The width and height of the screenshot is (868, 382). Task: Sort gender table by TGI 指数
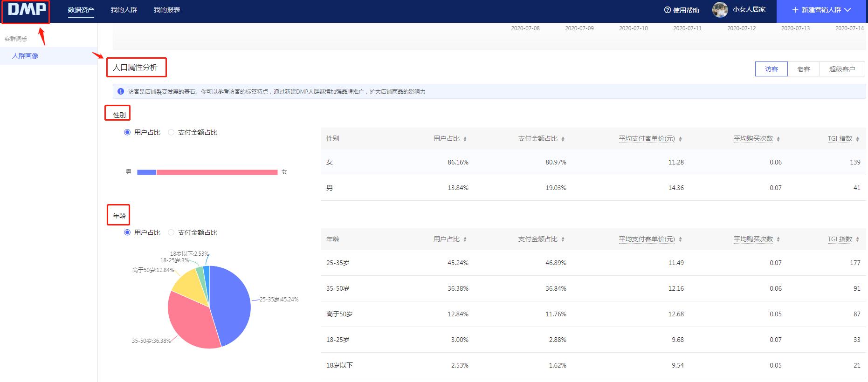click(857, 139)
